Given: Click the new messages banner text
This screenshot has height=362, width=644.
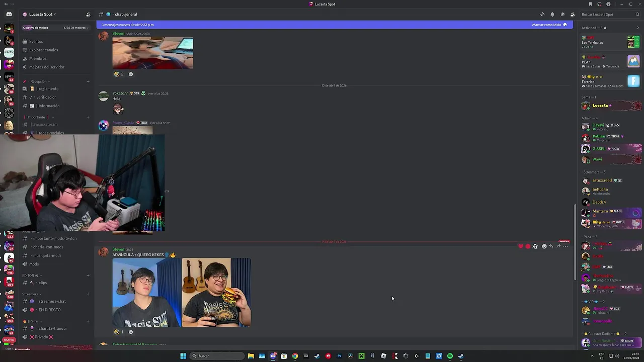Looking at the screenshot, I should click(128, 25).
